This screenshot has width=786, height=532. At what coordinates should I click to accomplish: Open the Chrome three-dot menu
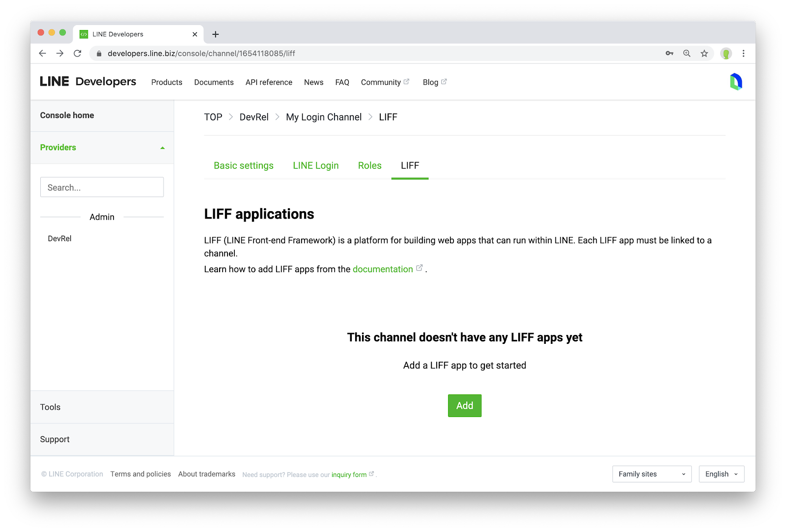pyautogui.click(x=743, y=54)
